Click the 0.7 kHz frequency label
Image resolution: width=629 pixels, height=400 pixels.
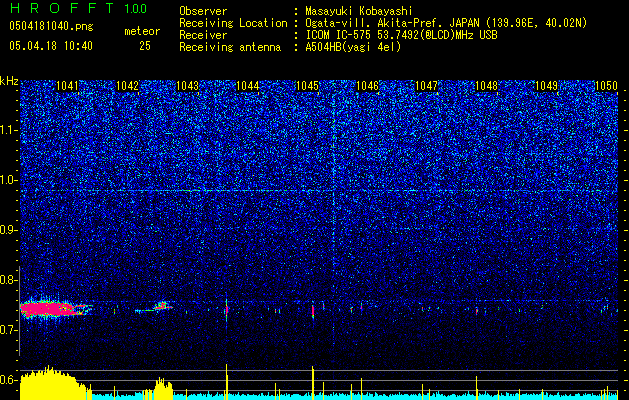(9, 330)
